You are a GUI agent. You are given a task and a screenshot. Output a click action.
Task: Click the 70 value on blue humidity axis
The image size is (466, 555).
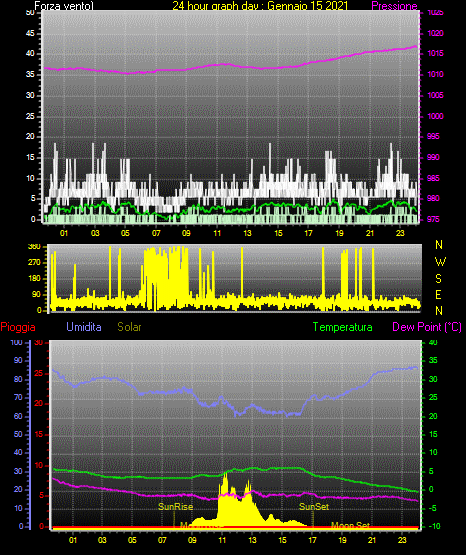18,397
